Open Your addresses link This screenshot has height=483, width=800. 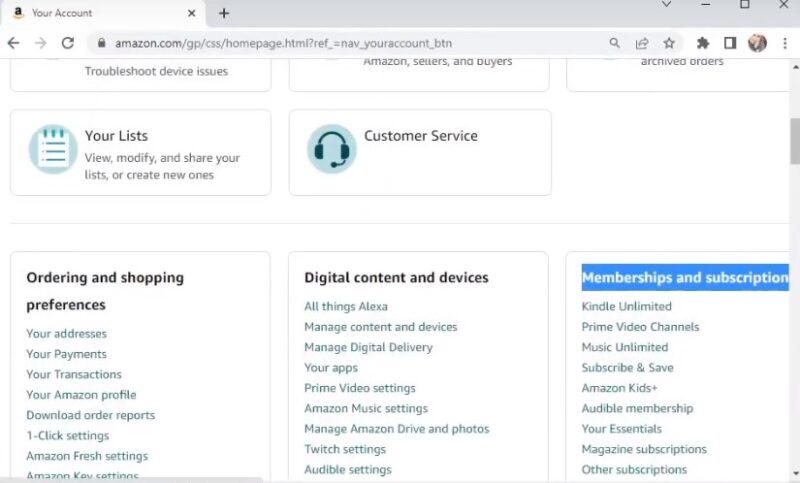[66, 334]
